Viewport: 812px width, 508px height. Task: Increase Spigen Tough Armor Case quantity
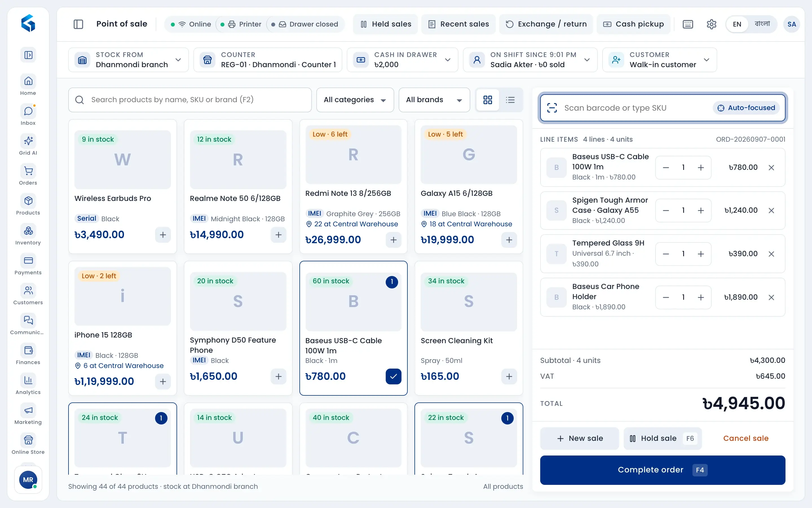point(701,211)
